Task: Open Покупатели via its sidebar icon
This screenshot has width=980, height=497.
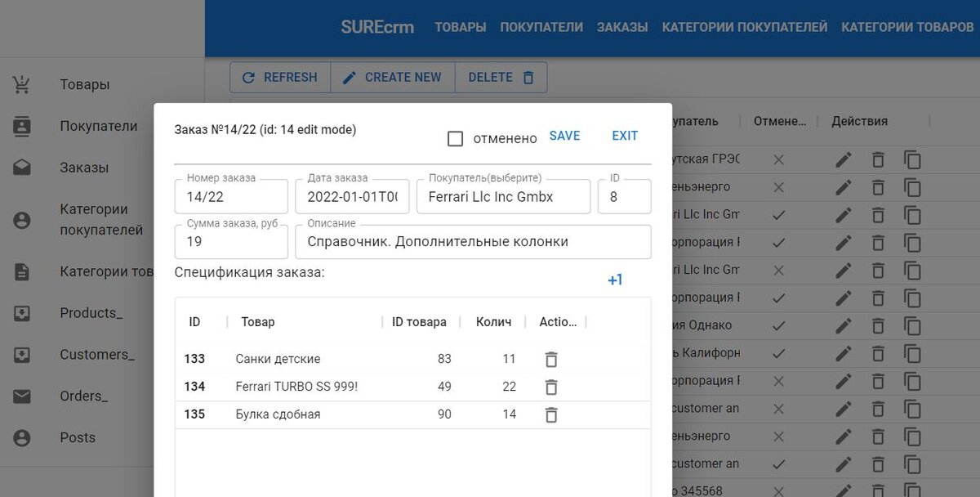Action: pyautogui.click(x=22, y=125)
